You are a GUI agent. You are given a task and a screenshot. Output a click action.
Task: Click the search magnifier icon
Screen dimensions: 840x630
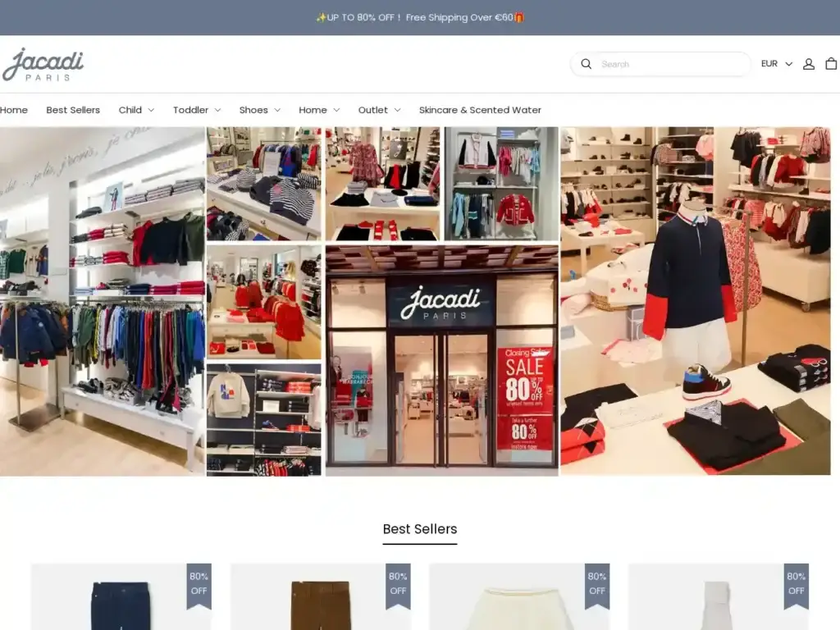pos(586,63)
